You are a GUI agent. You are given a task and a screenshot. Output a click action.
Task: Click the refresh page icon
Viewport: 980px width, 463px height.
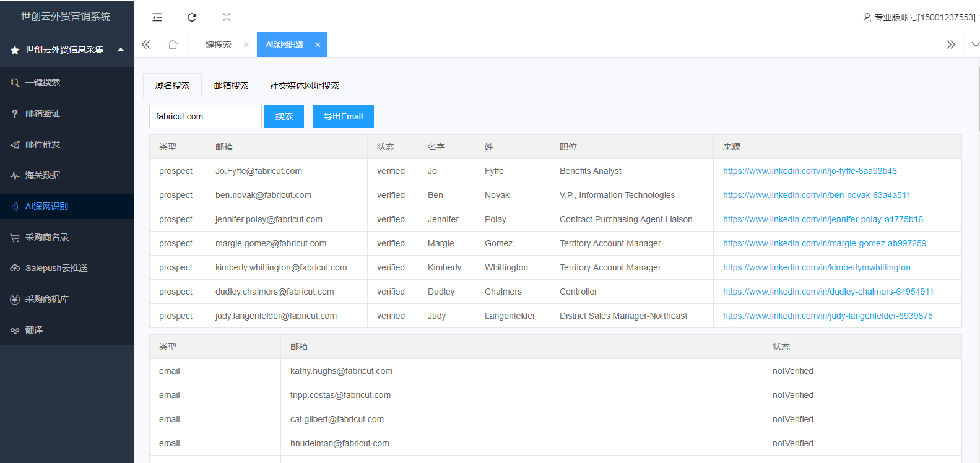pos(192,17)
